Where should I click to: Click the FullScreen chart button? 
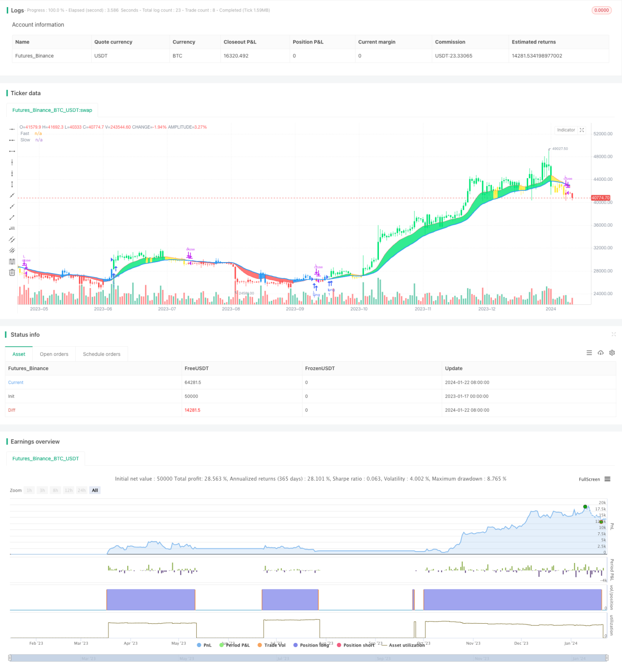pos(589,479)
